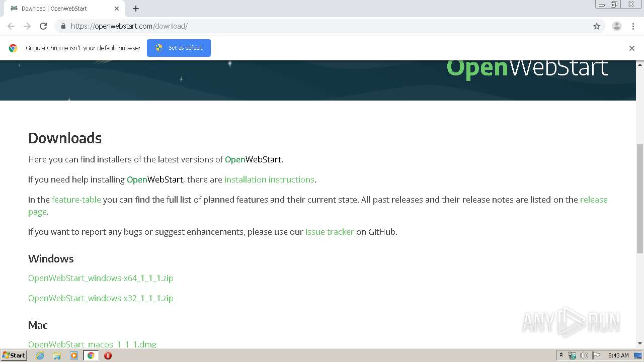
Task: Open the feature-table link
Action: [x=76, y=200]
